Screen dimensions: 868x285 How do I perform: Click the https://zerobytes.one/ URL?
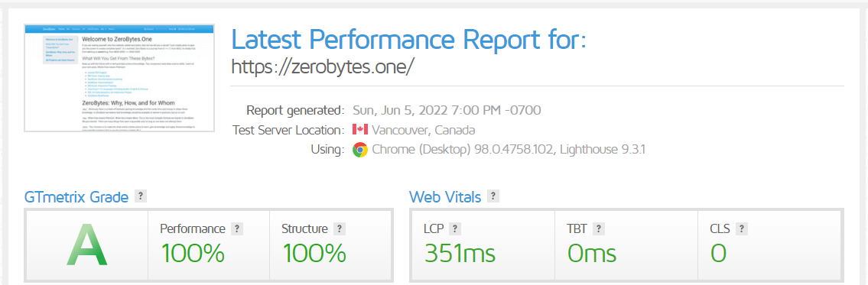click(x=322, y=66)
